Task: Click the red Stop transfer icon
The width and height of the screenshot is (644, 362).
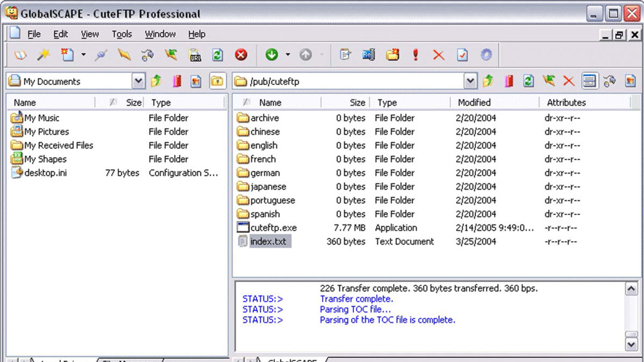Action: [x=241, y=55]
